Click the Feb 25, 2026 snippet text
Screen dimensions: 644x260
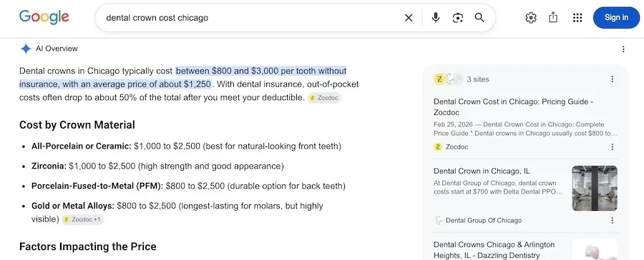click(525, 129)
